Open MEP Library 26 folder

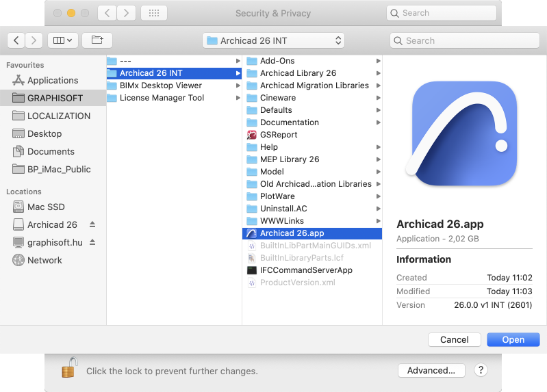pyautogui.click(x=312, y=159)
